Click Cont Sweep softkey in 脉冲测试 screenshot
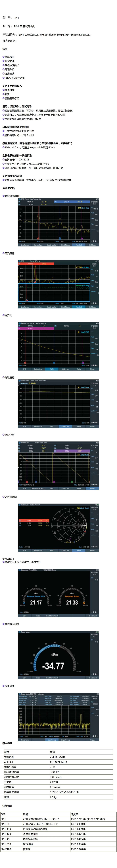This screenshot has width=117, height=868. click(x=52, y=740)
